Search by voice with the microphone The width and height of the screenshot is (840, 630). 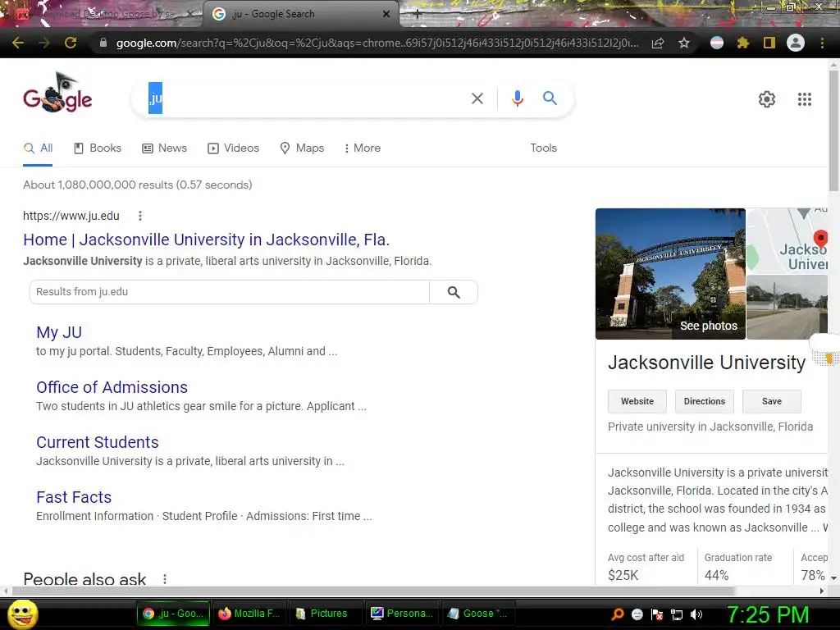click(517, 98)
